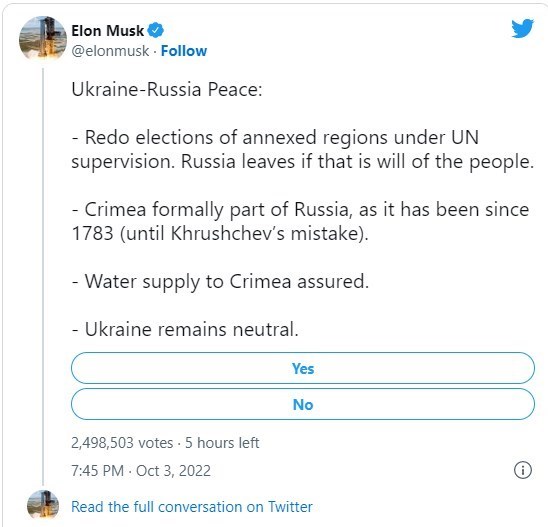Screen dimensions: 548x527
Task: Click the 'Ukraine-Russia Peace:' heading line
Action: coord(167,89)
